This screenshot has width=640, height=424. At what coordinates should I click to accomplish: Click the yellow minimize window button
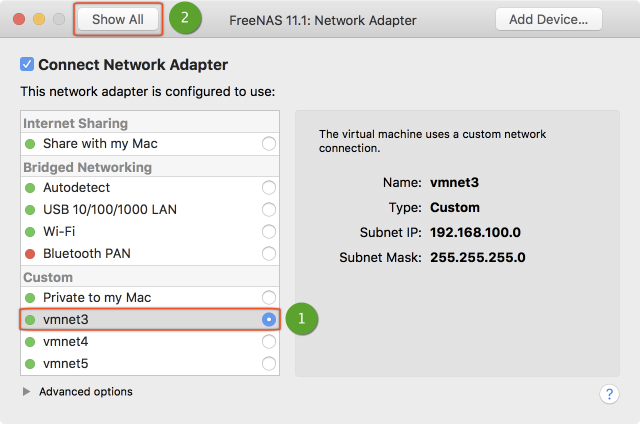point(40,19)
